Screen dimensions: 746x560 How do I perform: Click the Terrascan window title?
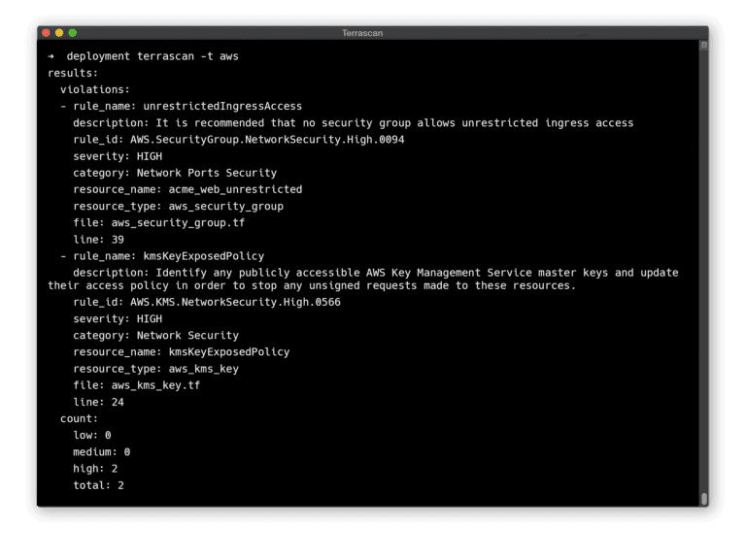coord(361,33)
